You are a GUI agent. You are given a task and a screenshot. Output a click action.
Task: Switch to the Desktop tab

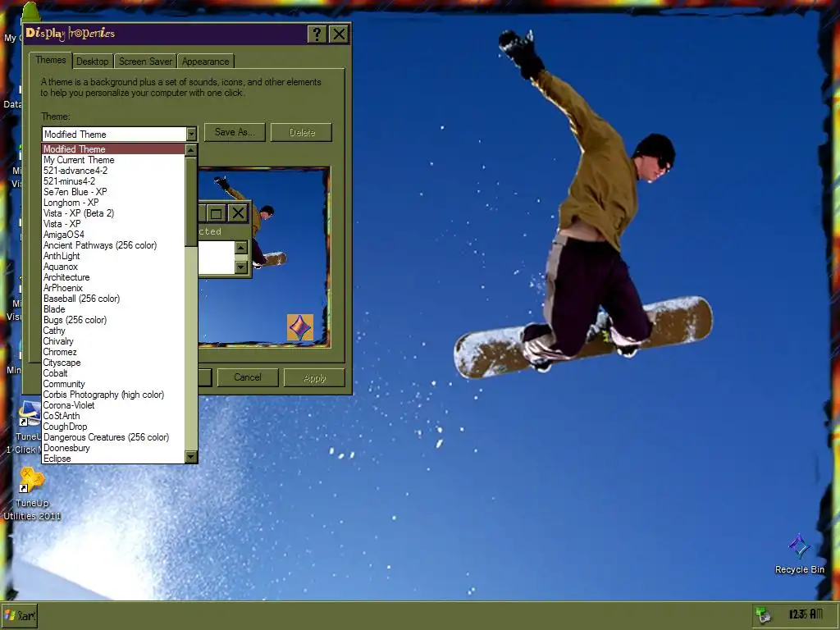[92, 61]
